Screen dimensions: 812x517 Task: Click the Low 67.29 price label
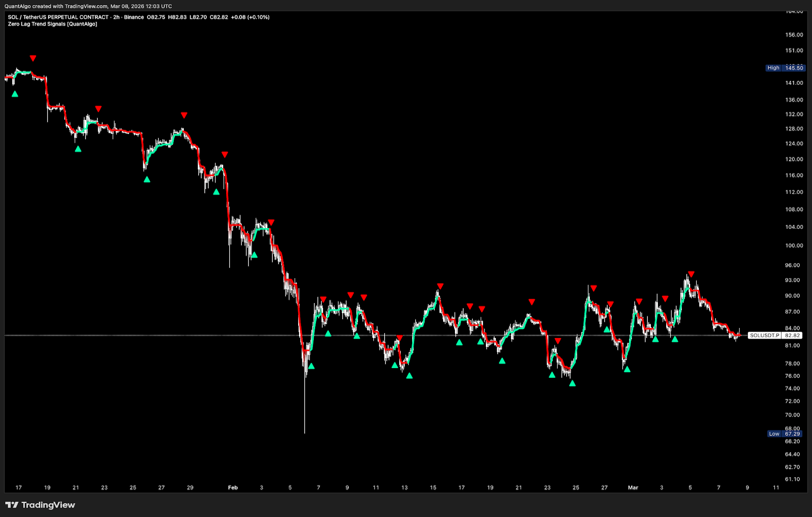(784, 434)
